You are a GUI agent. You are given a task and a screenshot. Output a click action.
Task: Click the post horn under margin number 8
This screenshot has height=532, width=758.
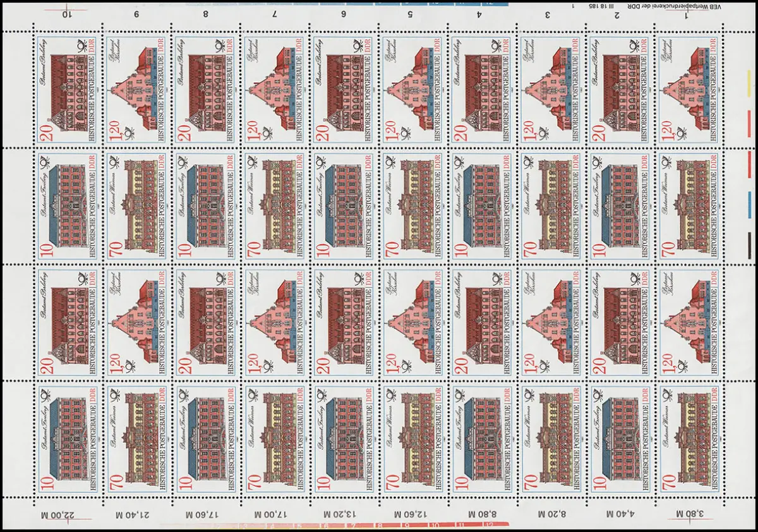[x=219, y=46]
